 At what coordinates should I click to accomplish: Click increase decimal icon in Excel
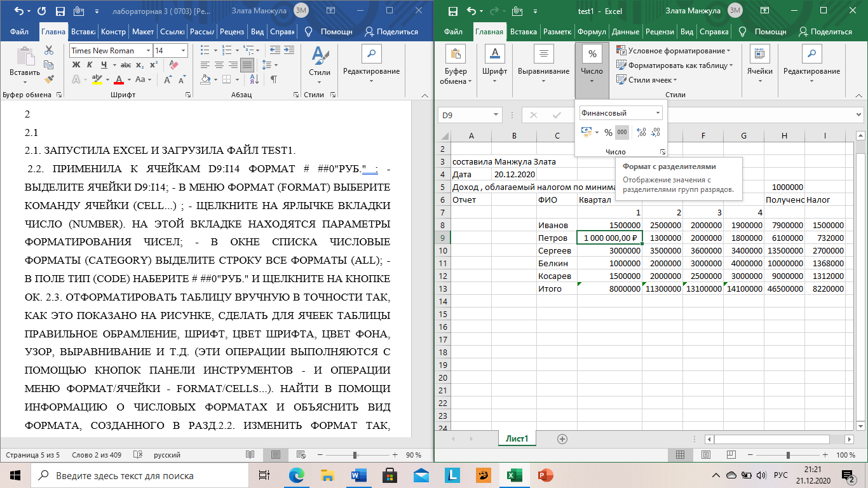[641, 132]
